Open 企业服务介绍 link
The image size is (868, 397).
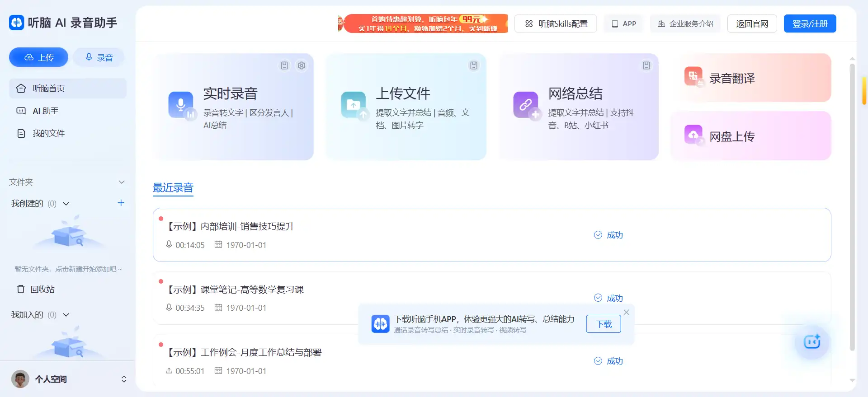pyautogui.click(x=685, y=23)
